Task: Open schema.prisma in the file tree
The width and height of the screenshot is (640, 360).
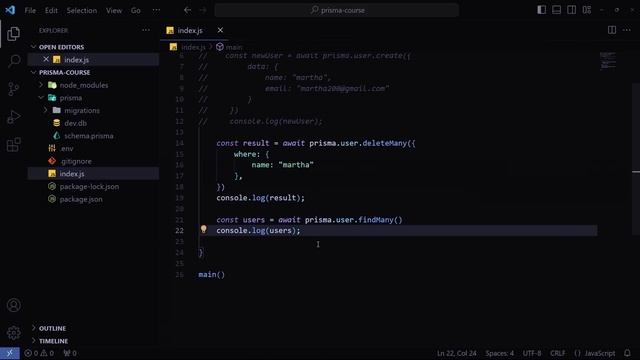Action: [89, 136]
